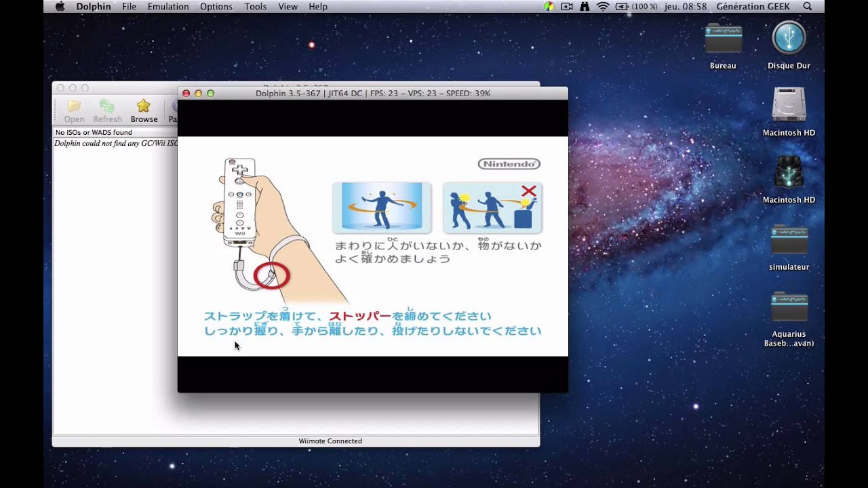Click the clock showing jeu. 08:58

686,6
